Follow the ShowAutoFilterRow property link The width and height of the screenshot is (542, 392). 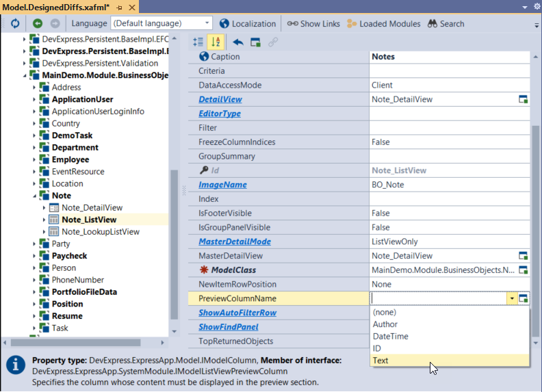[237, 313]
